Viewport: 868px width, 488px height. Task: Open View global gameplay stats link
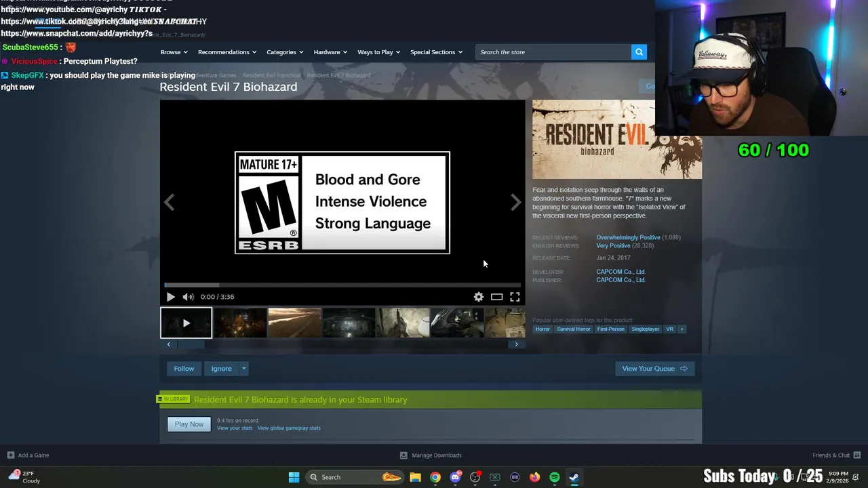point(289,428)
